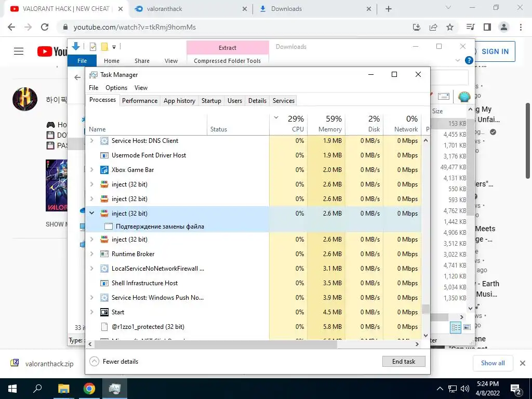Click the Status column header
Viewport: 532px width, 399px height.
[x=238, y=124]
